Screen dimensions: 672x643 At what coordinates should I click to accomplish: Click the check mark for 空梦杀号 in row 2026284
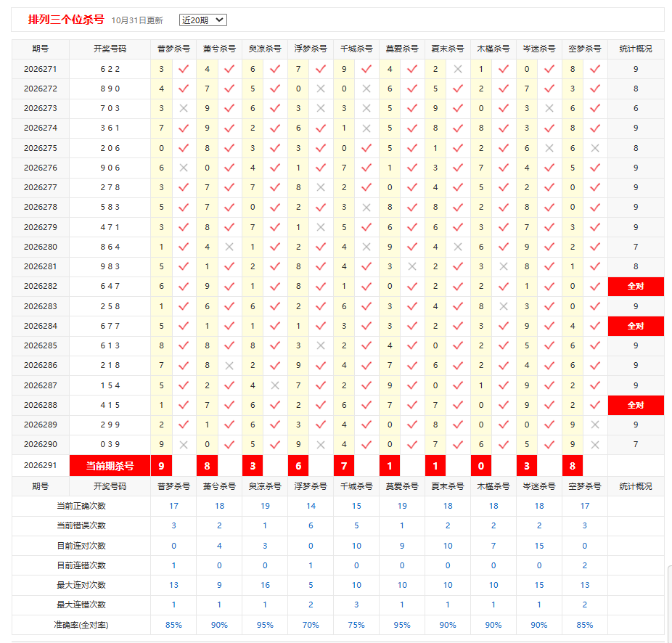pyautogui.click(x=595, y=326)
